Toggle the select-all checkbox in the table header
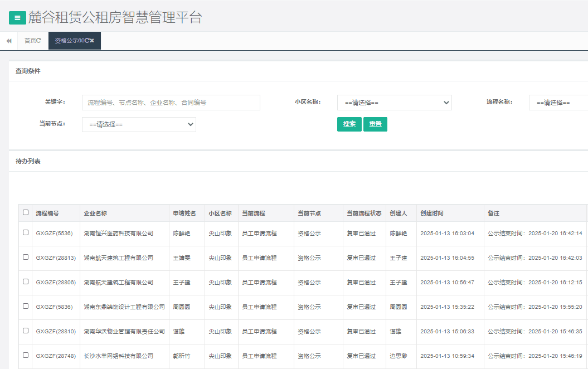This screenshot has width=588, height=369. click(x=25, y=212)
